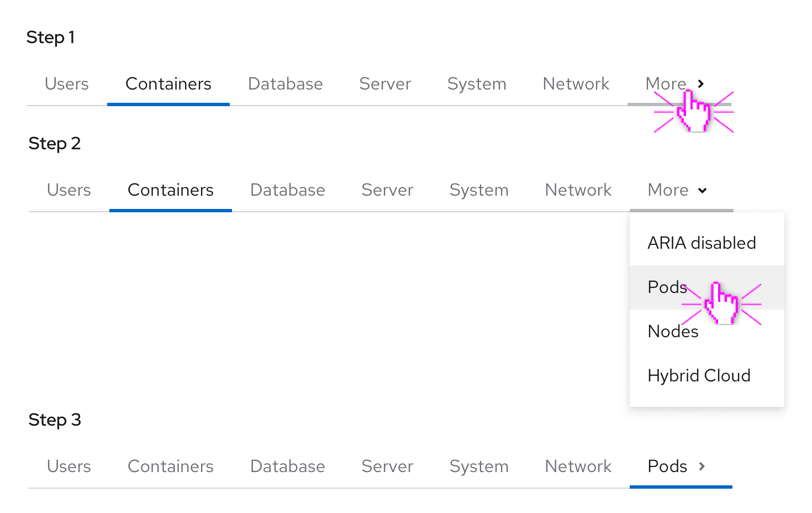Open the Database tab in Step 1

286,84
